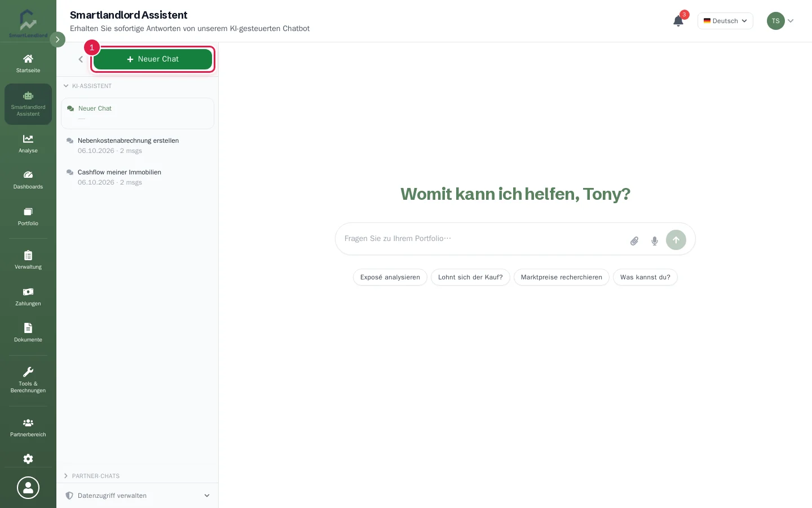This screenshot has height=508, width=812.
Task: Open the Deutsch language dropdown
Action: point(725,21)
